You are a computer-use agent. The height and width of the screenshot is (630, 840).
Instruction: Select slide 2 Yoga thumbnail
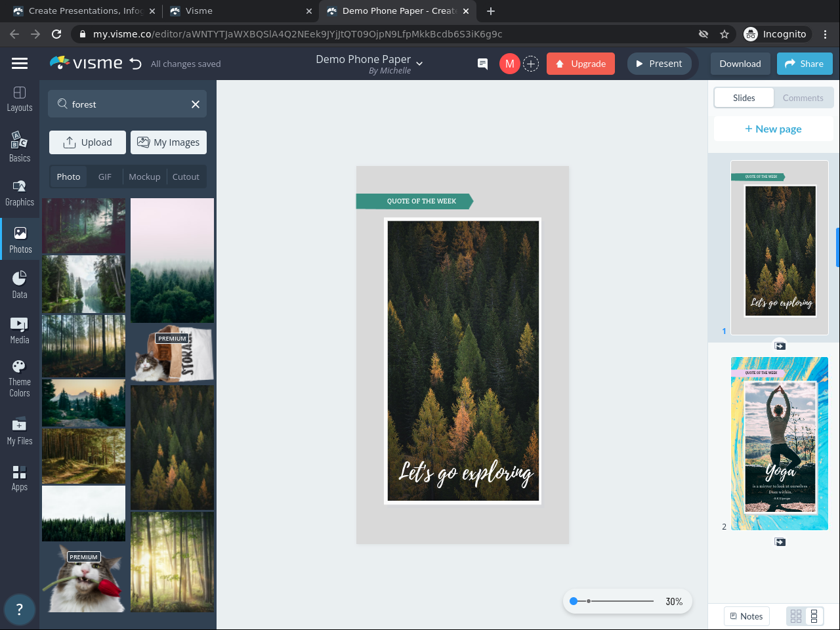780,444
